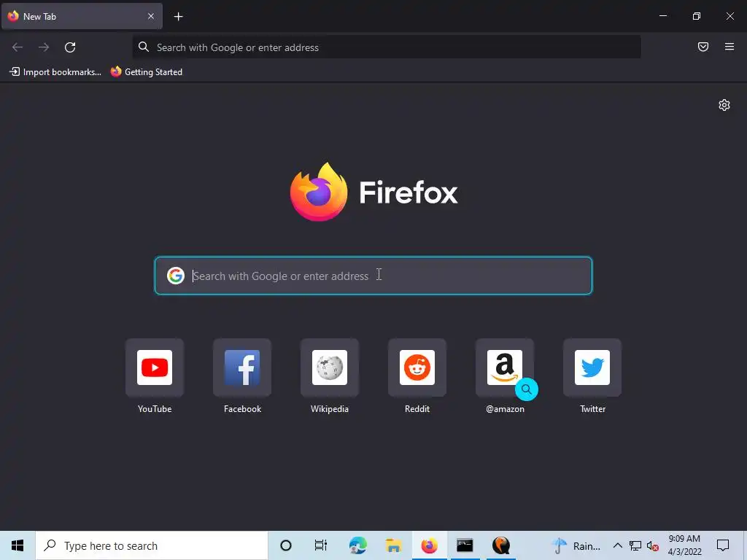747x560 pixels.
Task: Click the Windows taskbar search box
Action: click(152, 545)
